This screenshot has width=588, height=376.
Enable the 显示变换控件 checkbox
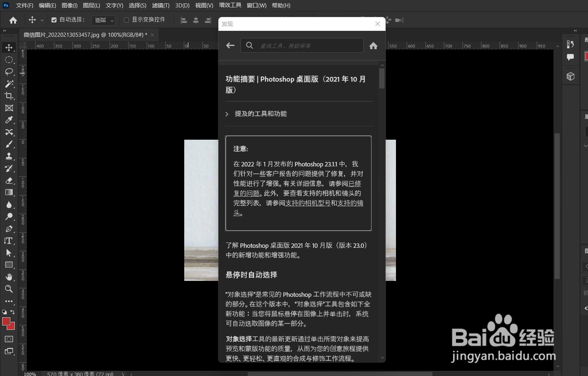click(126, 20)
